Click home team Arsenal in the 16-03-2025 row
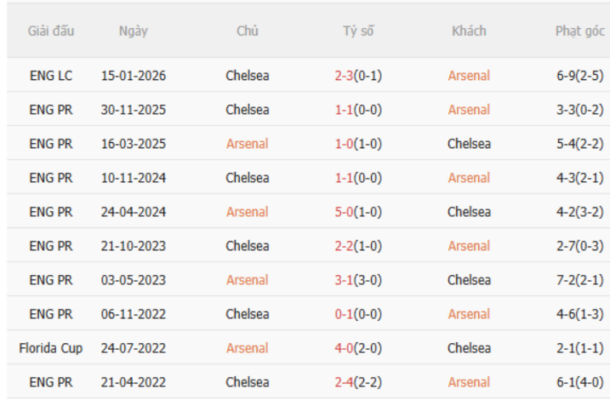The width and height of the screenshot is (610, 400). click(247, 143)
